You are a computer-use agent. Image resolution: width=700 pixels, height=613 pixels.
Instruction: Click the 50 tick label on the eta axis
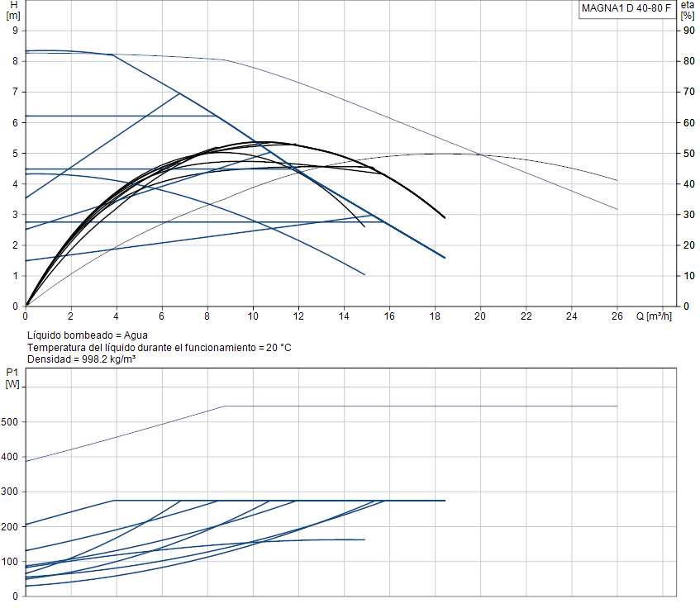(x=688, y=154)
